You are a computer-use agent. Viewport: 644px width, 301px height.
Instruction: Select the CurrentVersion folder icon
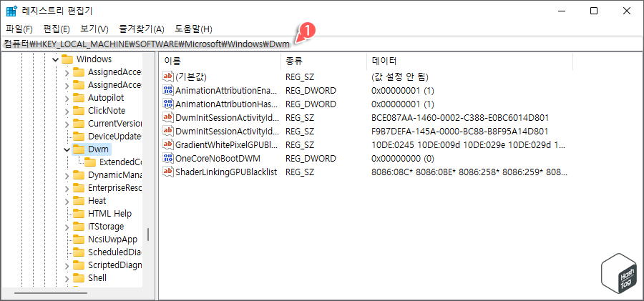coord(79,124)
